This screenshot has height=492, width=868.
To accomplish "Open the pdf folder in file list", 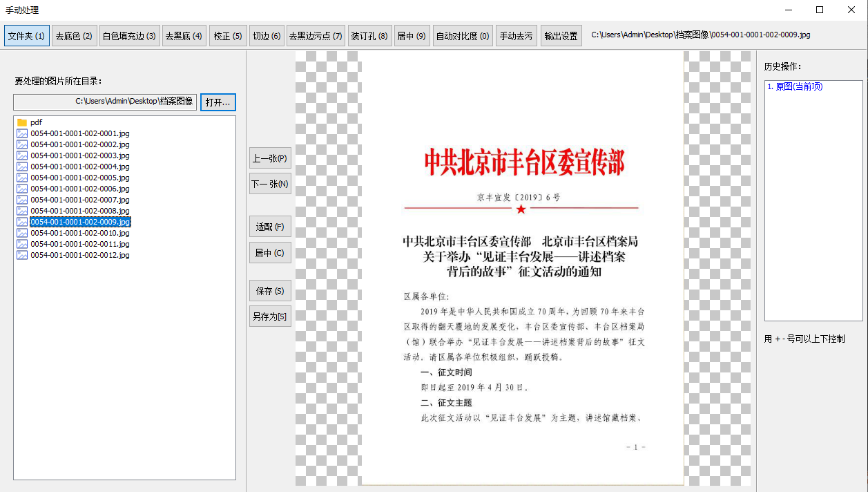I will [x=36, y=122].
